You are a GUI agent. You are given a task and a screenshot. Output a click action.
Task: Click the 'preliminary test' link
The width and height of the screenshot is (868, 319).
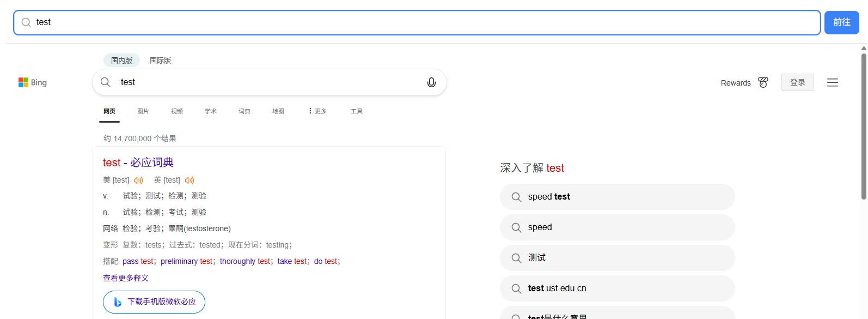[186, 261]
